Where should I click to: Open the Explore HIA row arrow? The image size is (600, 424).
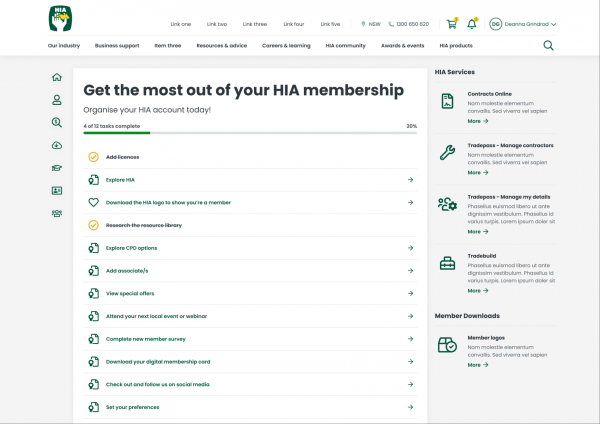coord(410,180)
